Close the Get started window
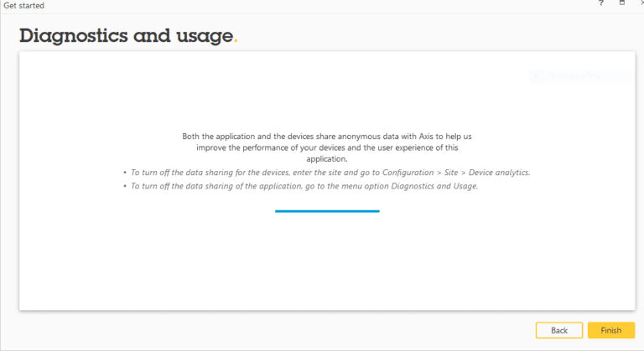Screen dimensions: 644x351 (x=641, y=4)
